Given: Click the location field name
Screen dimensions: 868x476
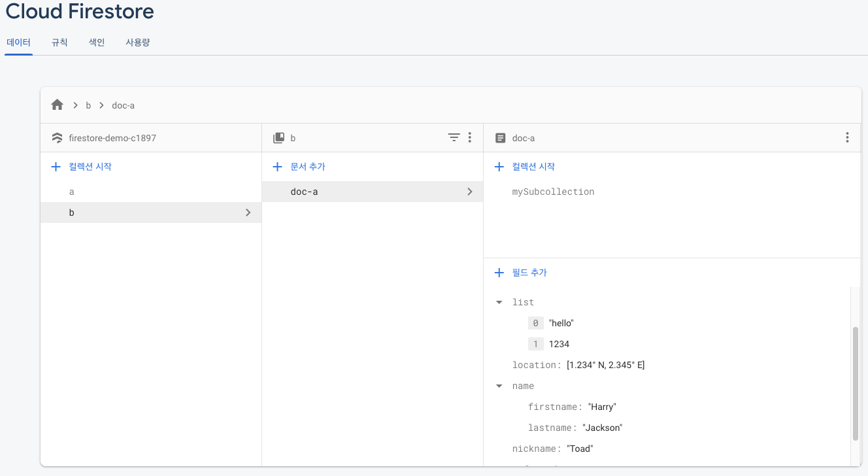Looking at the screenshot, I should click(537, 365).
